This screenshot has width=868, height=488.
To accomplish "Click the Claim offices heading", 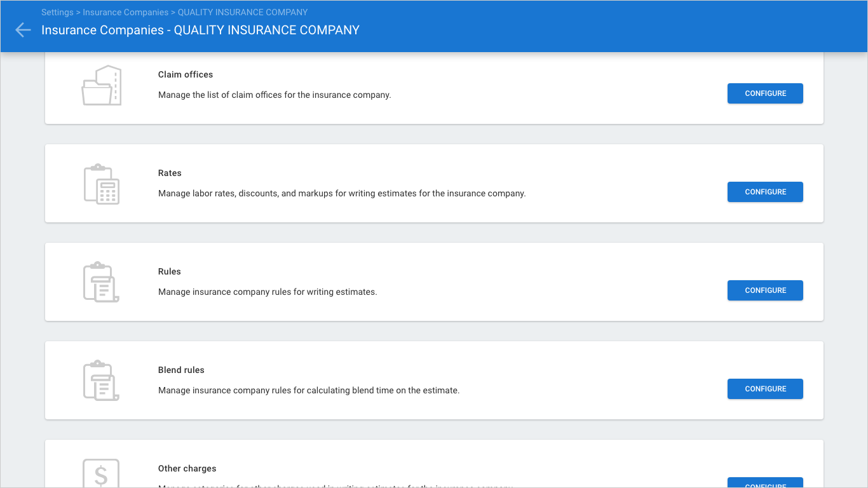I will coord(186,74).
